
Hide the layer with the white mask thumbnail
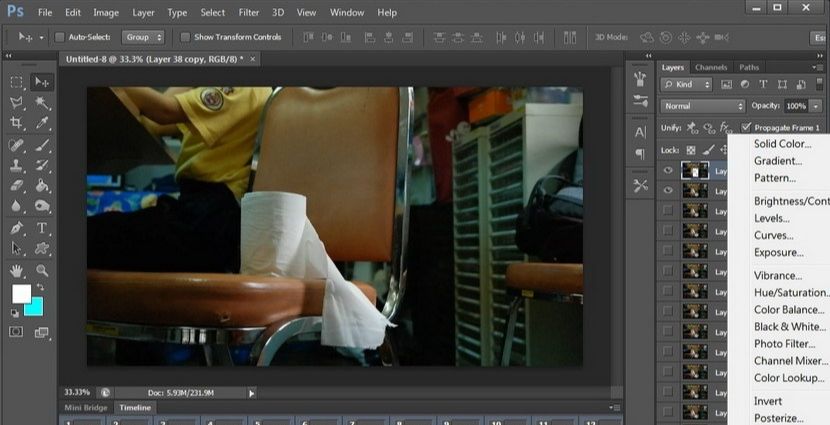pos(668,170)
